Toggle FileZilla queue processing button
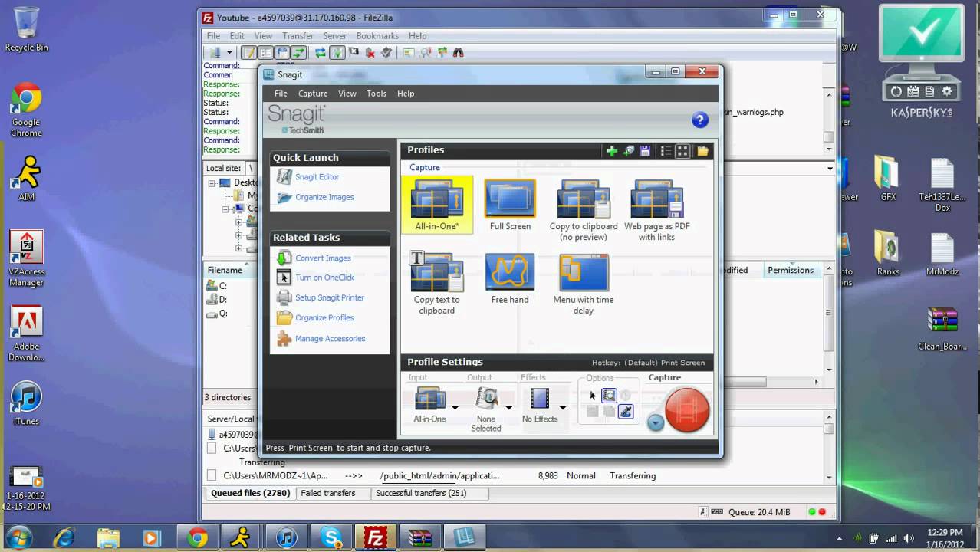Image resolution: width=980 pixels, height=552 pixels. click(x=337, y=52)
